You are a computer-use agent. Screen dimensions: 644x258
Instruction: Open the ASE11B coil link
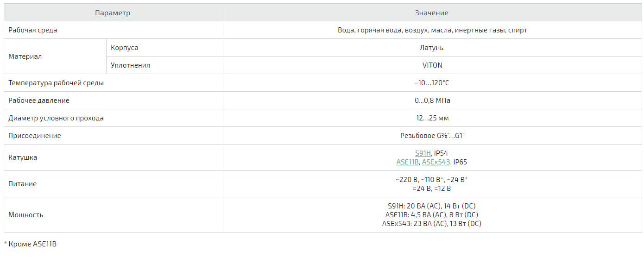(408, 162)
